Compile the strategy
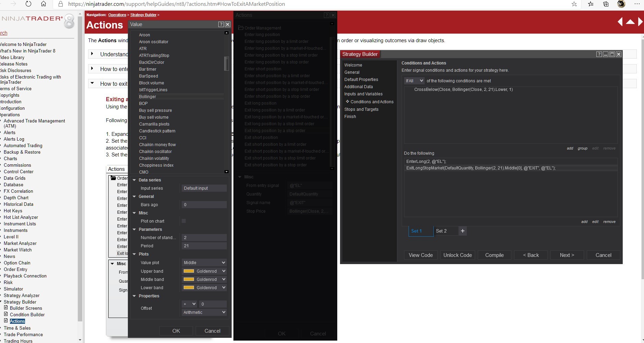Viewport: 644px width, 343px height. click(494, 255)
